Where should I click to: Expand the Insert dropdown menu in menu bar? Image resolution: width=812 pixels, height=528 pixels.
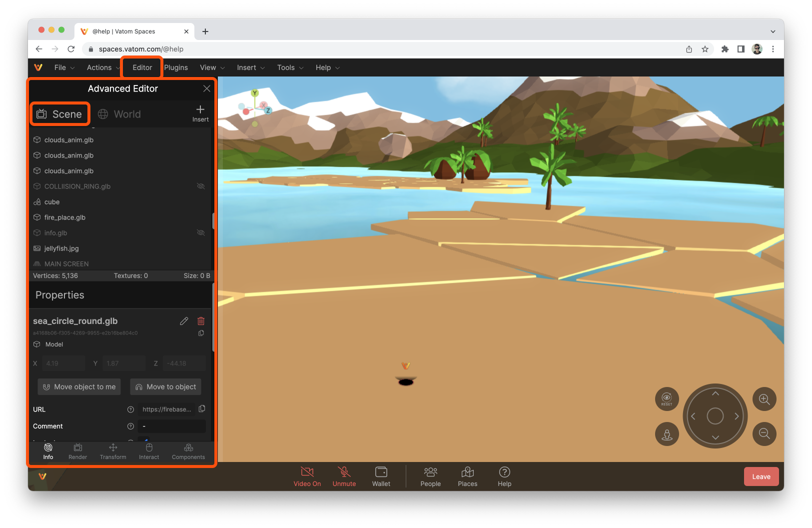(251, 67)
